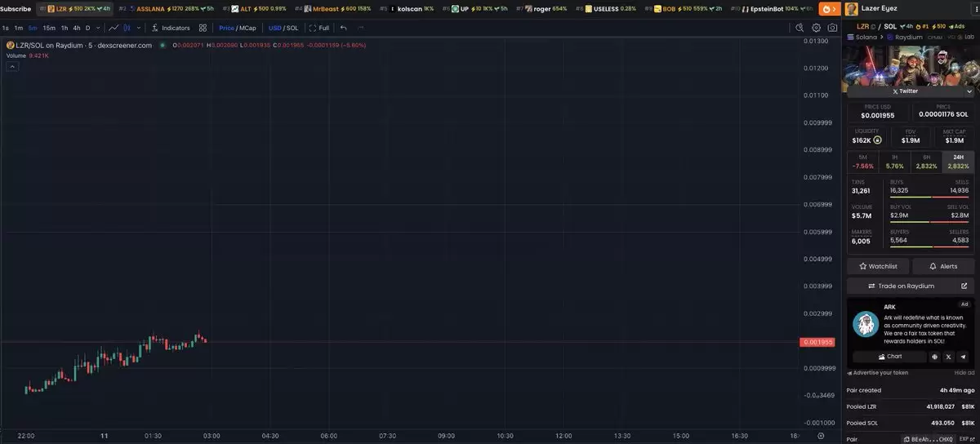Switch chart to 15m interval

tap(49, 28)
